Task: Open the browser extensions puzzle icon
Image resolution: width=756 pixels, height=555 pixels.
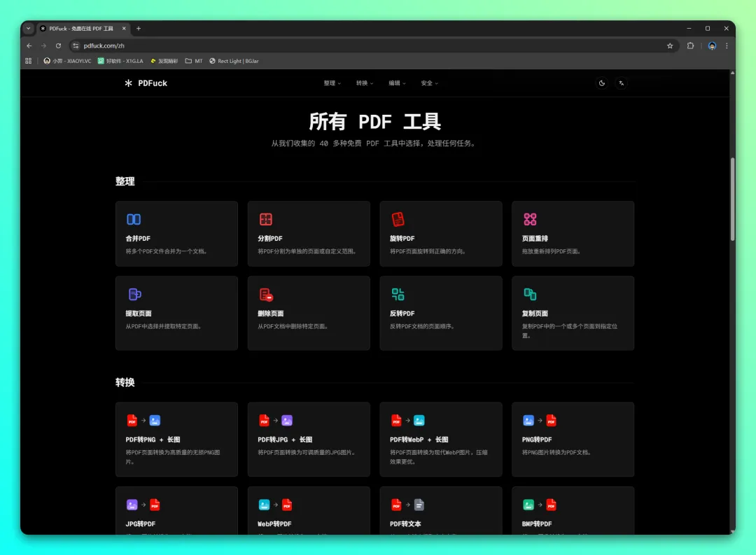Action: [x=690, y=45]
